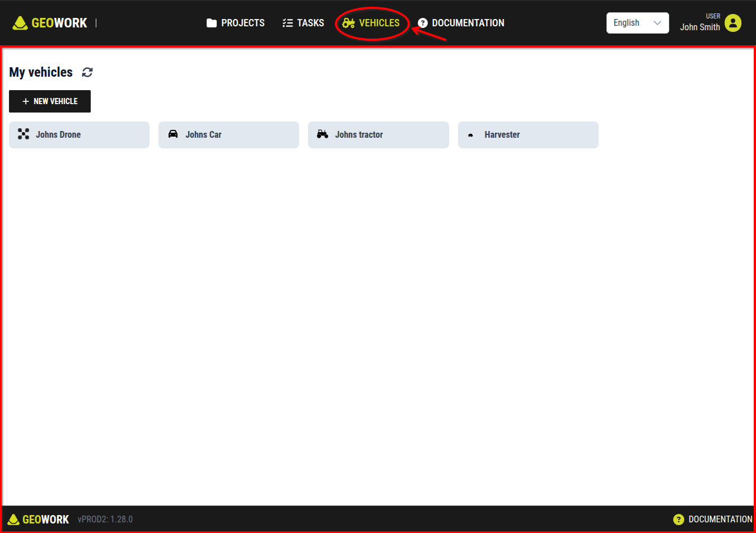Click the small icon on the Harvester card
Screen dimensions: 756x533
(470, 135)
